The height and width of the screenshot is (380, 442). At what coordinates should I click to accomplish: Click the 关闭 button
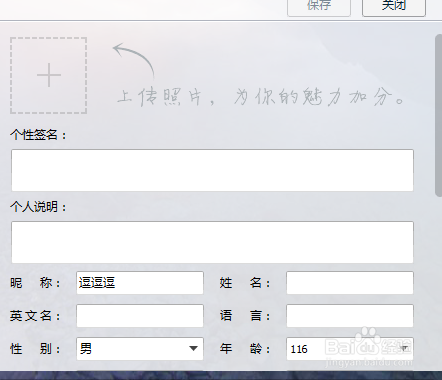(x=394, y=7)
